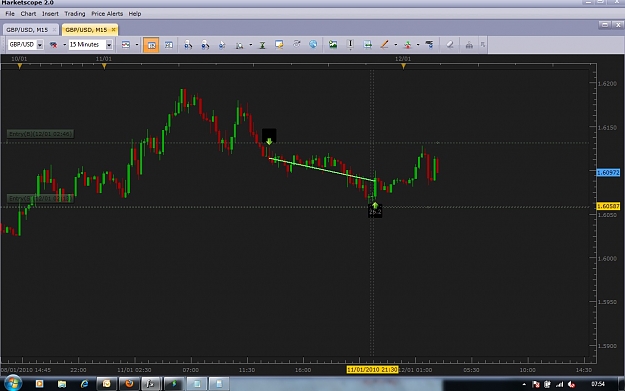The image size is (625, 391).
Task: Select the horizontal line drawing tool
Action: [368, 45]
